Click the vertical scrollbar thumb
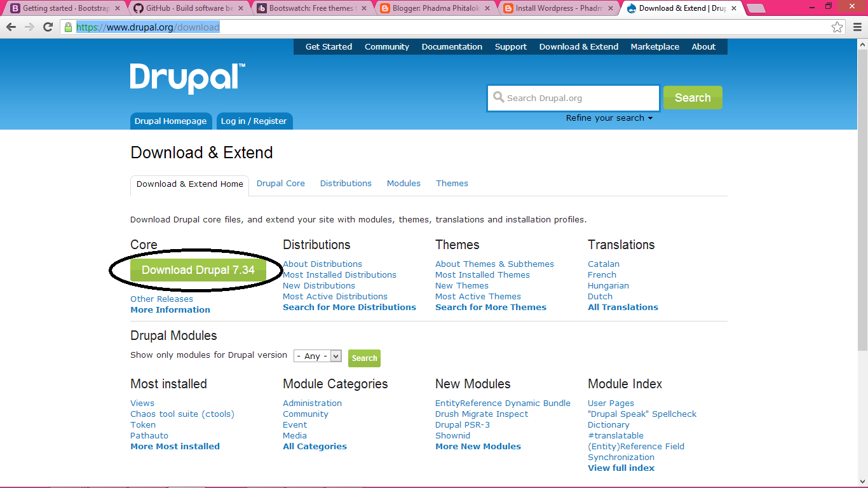868x488 pixels. pyautogui.click(x=862, y=199)
